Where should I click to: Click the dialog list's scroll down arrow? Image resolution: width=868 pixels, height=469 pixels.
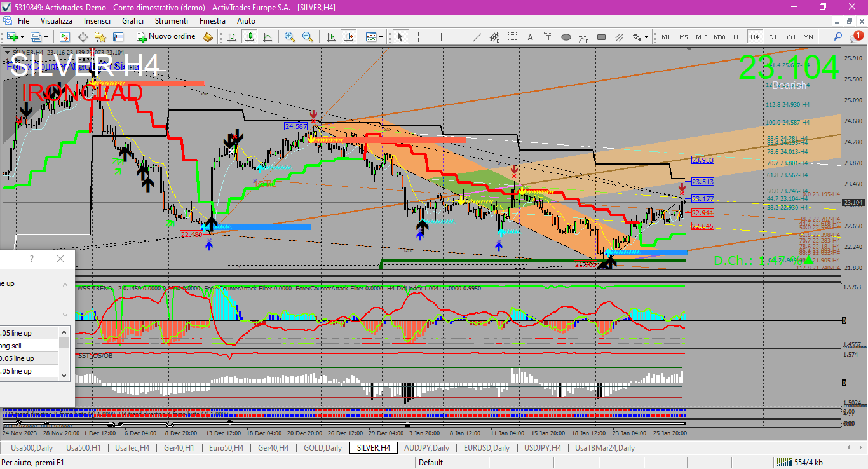pyautogui.click(x=64, y=375)
